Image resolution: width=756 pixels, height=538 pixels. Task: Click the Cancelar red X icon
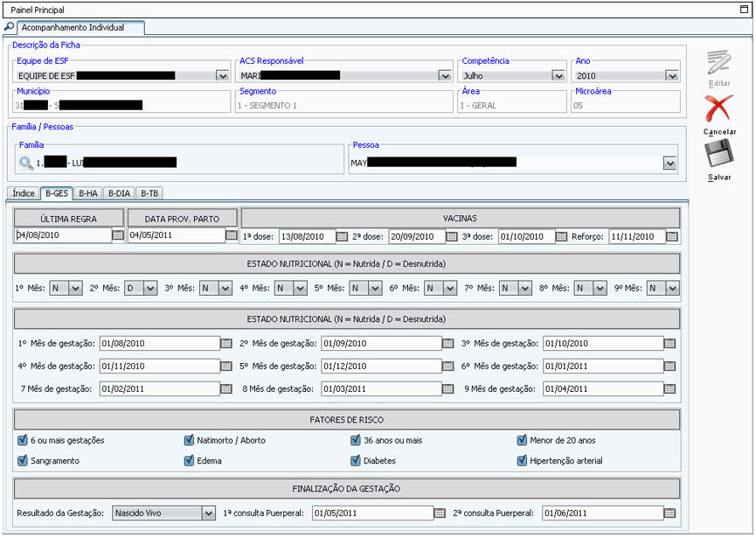click(719, 109)
